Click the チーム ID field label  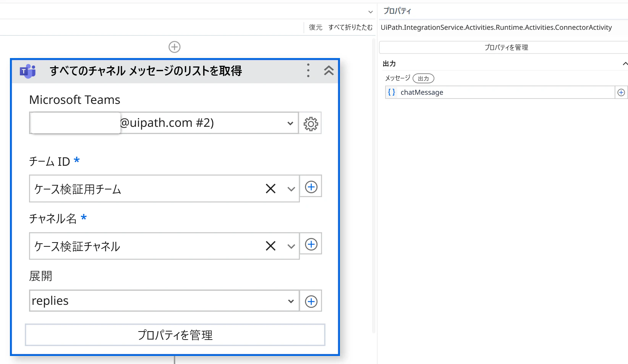click(50, 162)
